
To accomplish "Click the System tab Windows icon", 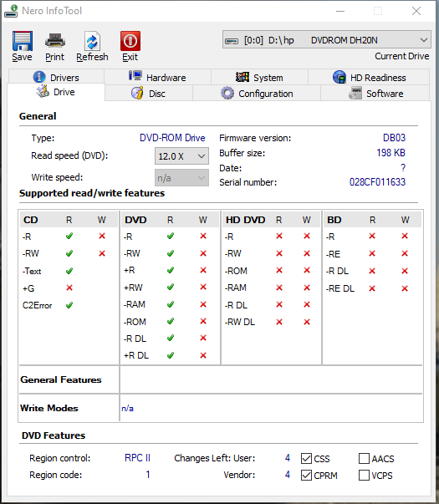I will pos(242,77).
